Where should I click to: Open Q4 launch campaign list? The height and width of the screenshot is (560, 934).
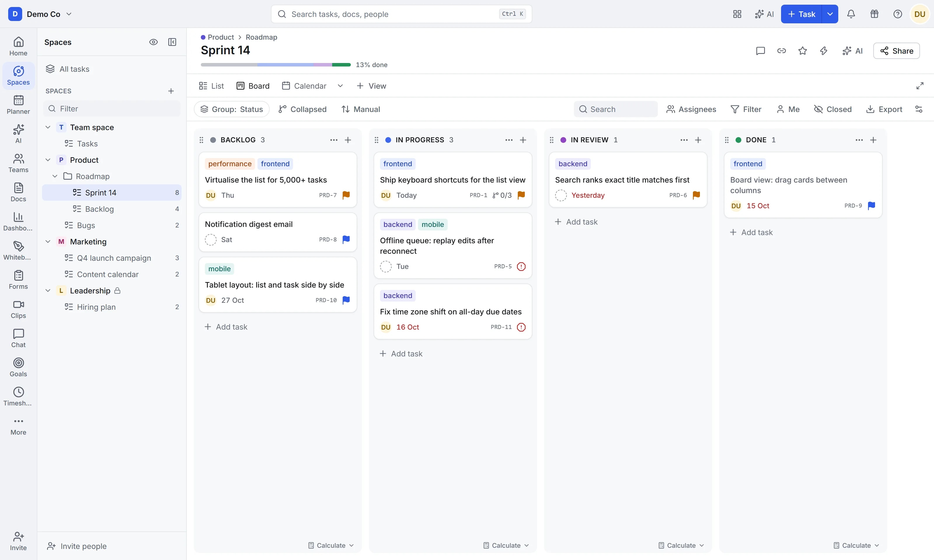point(112,258)
